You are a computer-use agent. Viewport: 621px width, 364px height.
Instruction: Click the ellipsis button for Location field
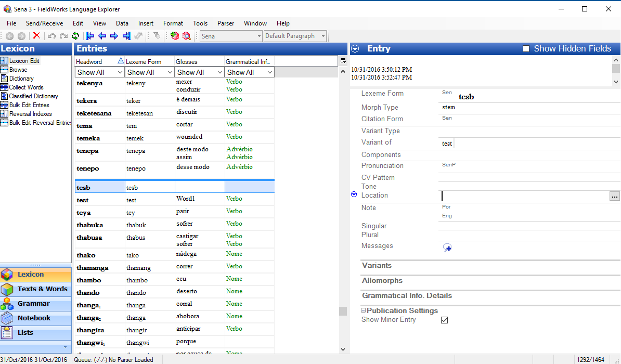(x=615, y=196)
